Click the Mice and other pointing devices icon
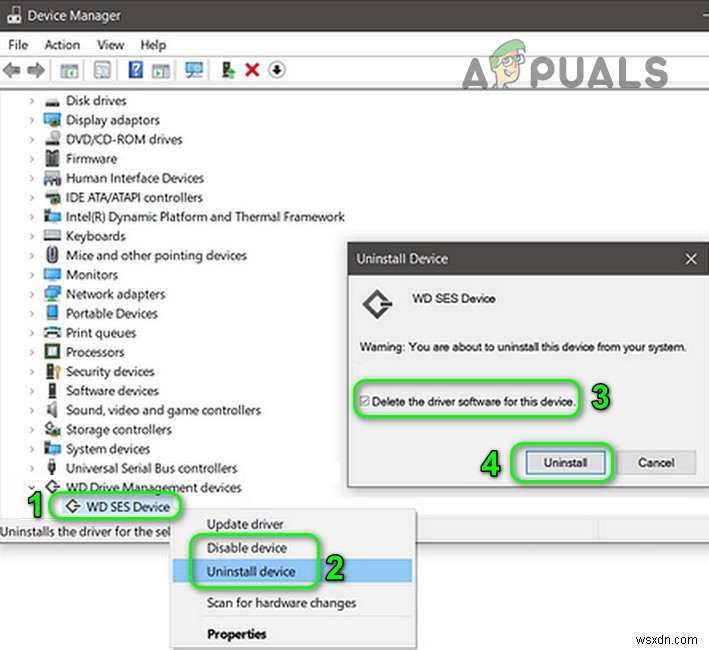Image resolution: width=709 pixels, height=650 pixels. [x=52, y=254]
